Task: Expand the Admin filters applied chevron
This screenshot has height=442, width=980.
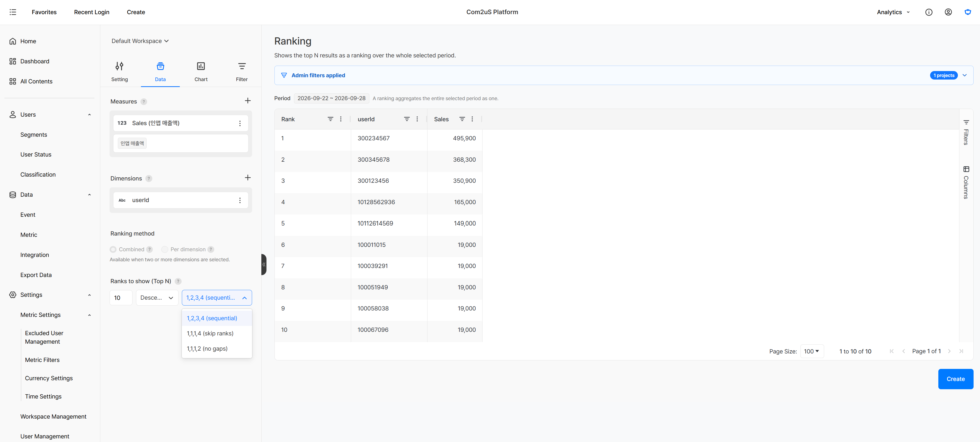Action: (964, 75)
